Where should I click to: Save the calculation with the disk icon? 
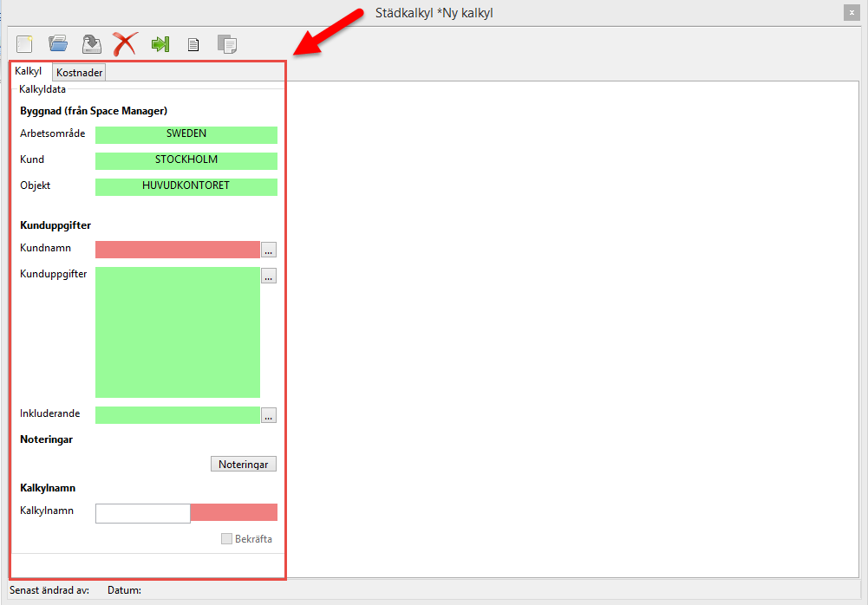click(91, 43)
